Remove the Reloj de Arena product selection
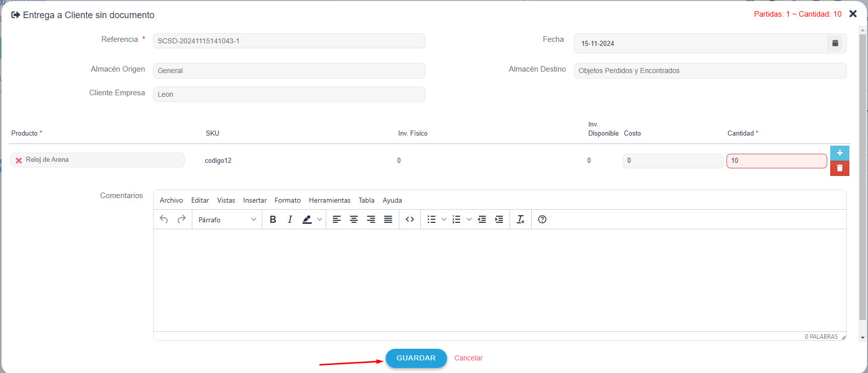The image size is (868, 373). pos(19,160)
